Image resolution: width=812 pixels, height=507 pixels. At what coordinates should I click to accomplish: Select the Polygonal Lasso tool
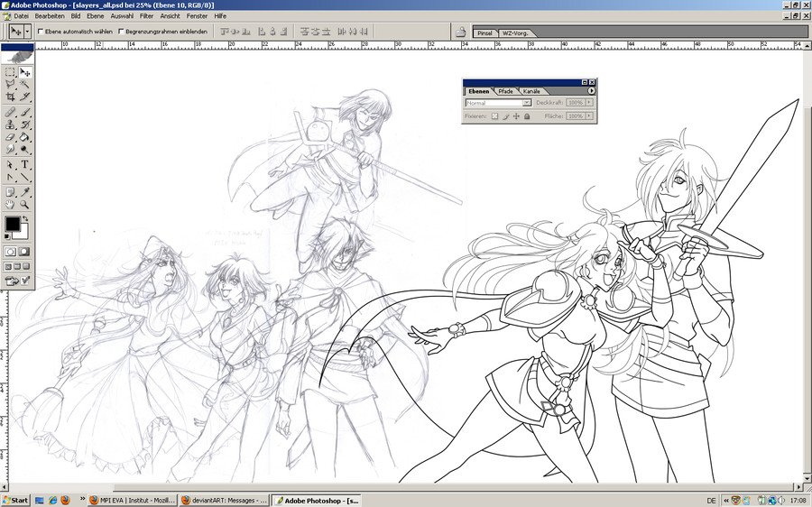point(10,84)
